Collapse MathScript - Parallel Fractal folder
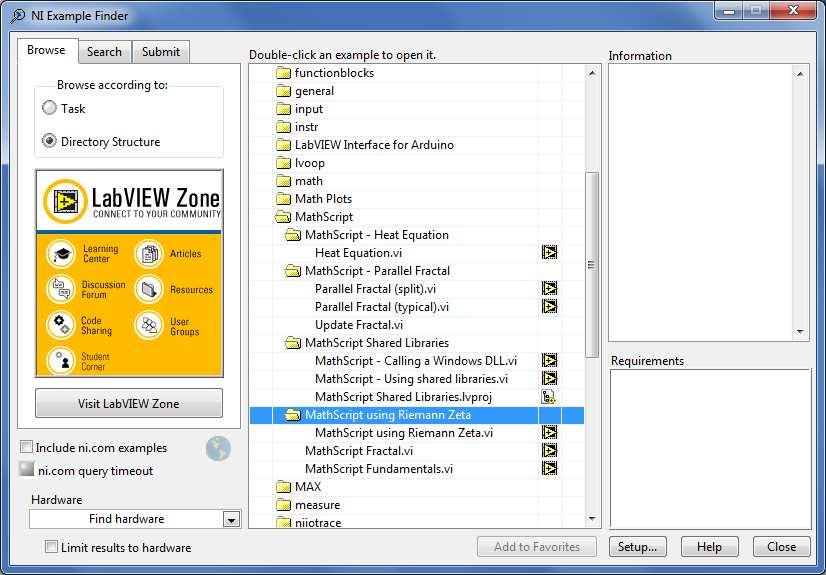This screenshot has height=575, width=826. point(293,271)
